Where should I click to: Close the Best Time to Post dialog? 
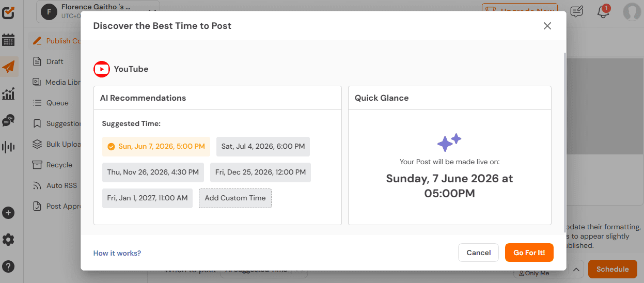point(547,26)
